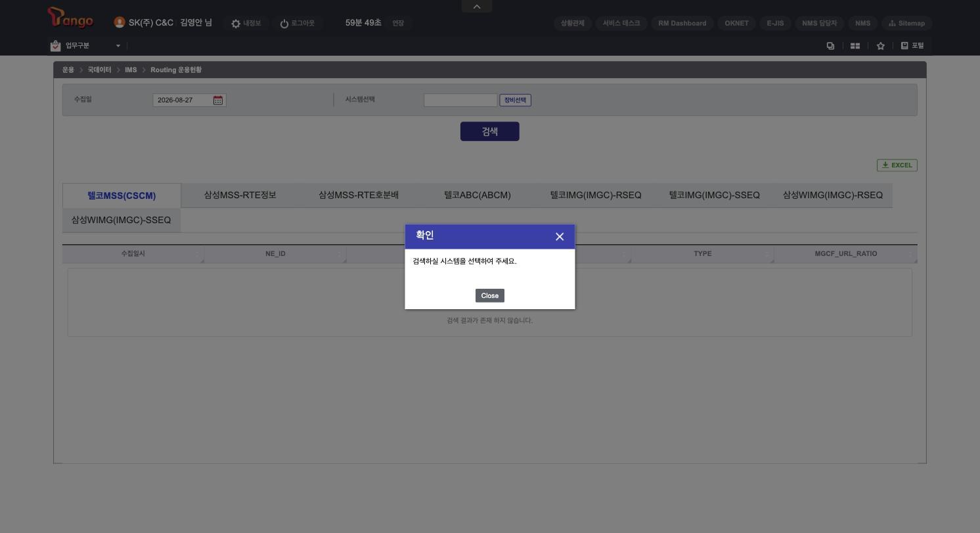Image resolution: width=980 pixels, height=533 pixels.
Task: Expand the 업무구분 dropdown
Action: pos(85,46)
